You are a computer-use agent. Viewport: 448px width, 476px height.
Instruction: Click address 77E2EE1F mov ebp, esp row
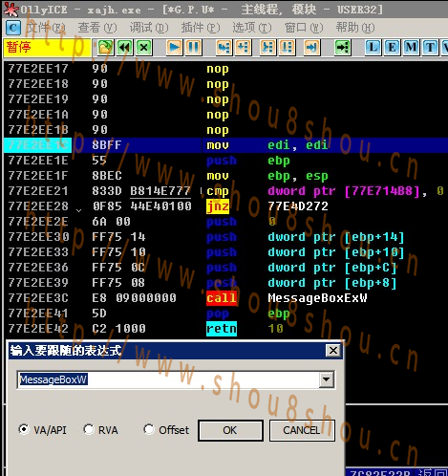click(225, 176)
